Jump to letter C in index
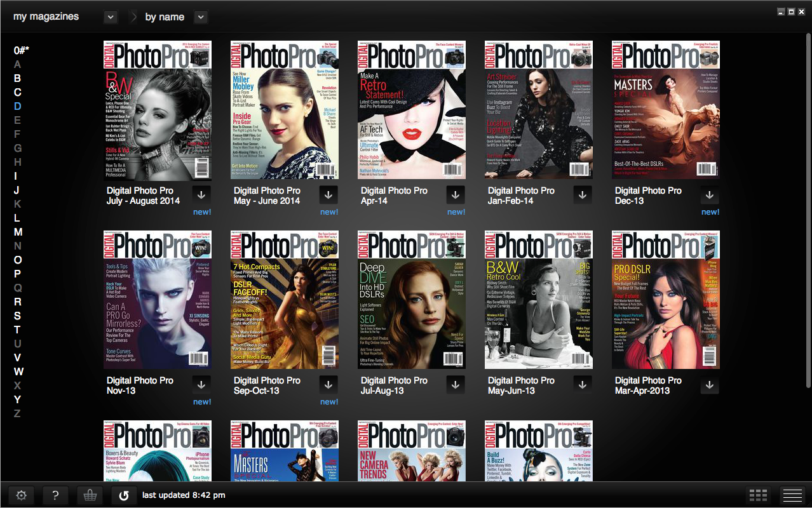The width and height of the screenshot is (812, 508). pos(18,92)
